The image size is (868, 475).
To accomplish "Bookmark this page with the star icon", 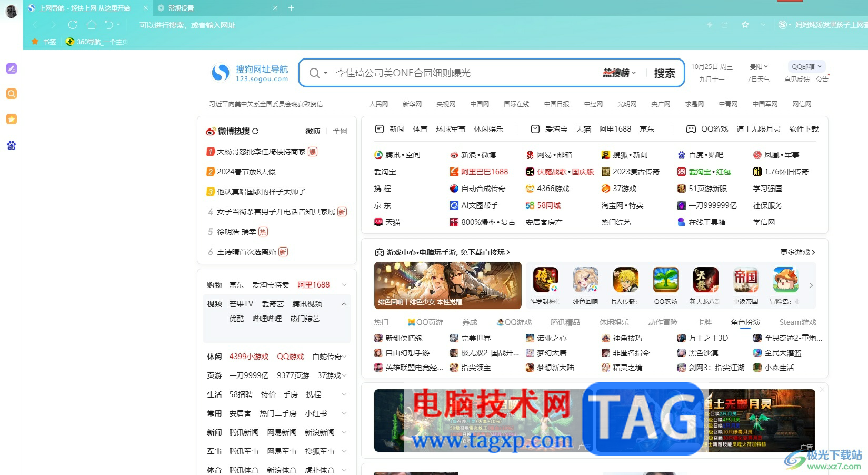I will click(745, 25).
